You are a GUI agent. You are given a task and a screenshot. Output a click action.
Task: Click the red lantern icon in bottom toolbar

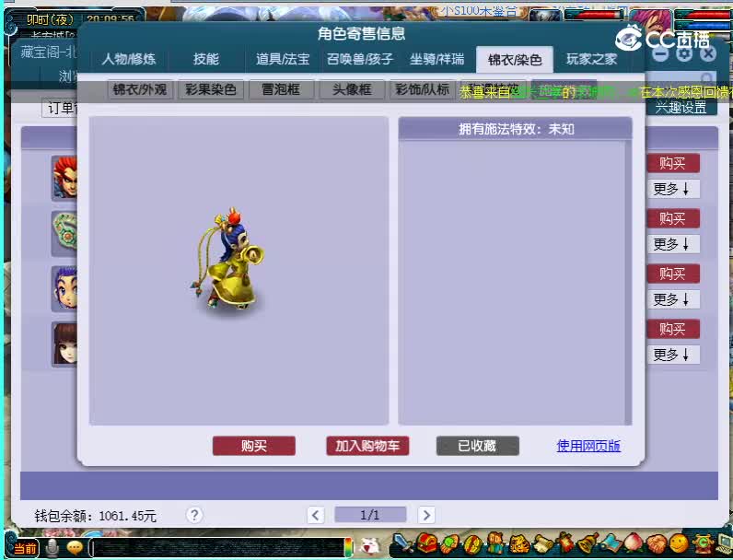(565, 543)
